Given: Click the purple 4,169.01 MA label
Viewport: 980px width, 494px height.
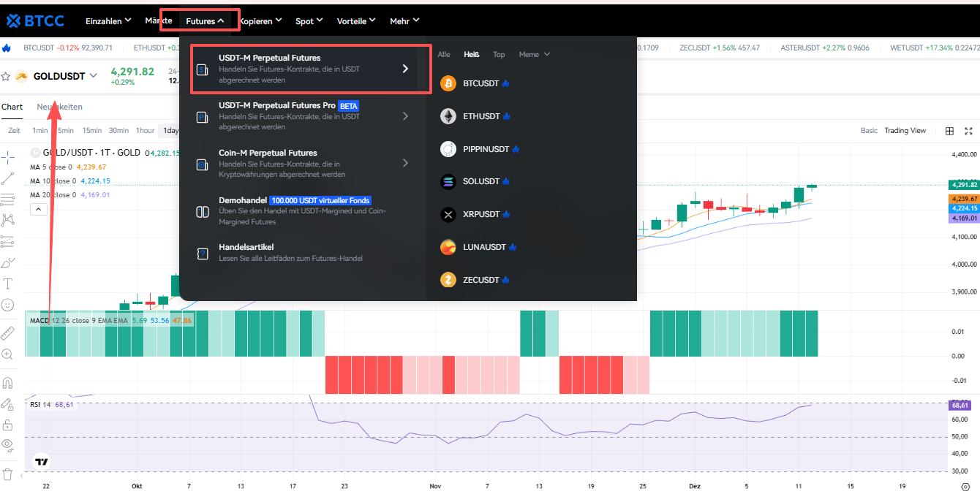Looking at the screenshot, I should [x=963, y=218].
